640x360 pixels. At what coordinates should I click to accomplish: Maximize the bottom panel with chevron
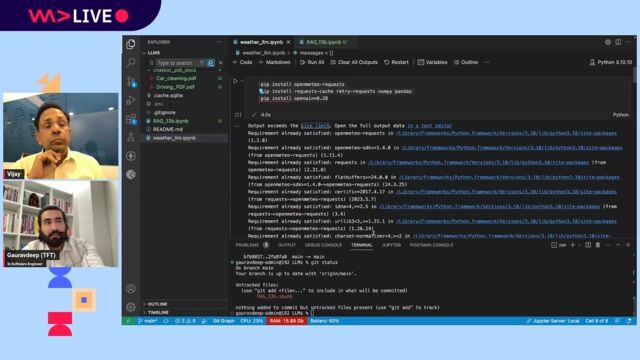[618, 245]
